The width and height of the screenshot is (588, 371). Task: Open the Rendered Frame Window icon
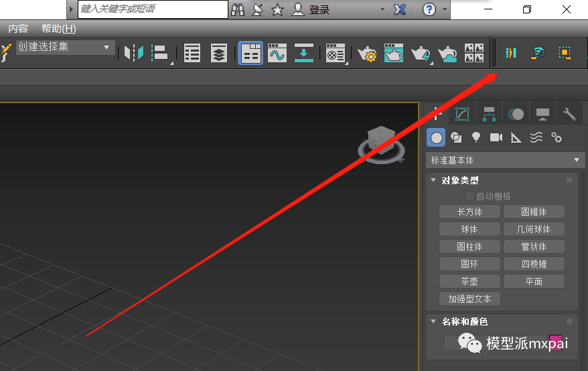(394, 53)
